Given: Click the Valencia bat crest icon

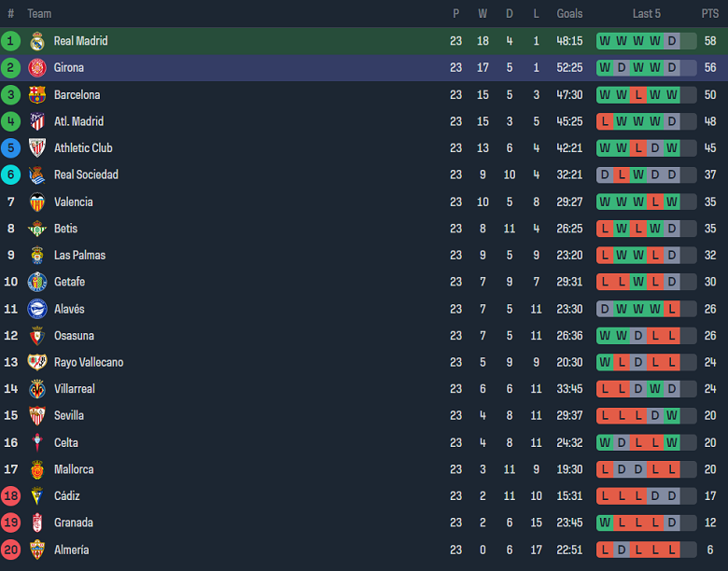Looking at the screenshot, I should (37, 202).
